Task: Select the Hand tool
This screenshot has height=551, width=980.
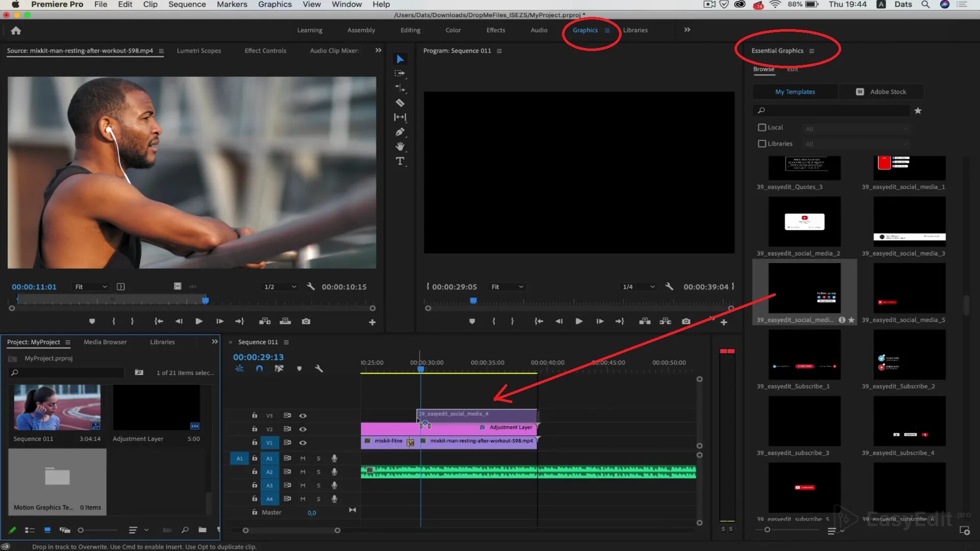Action: point(400,146)
